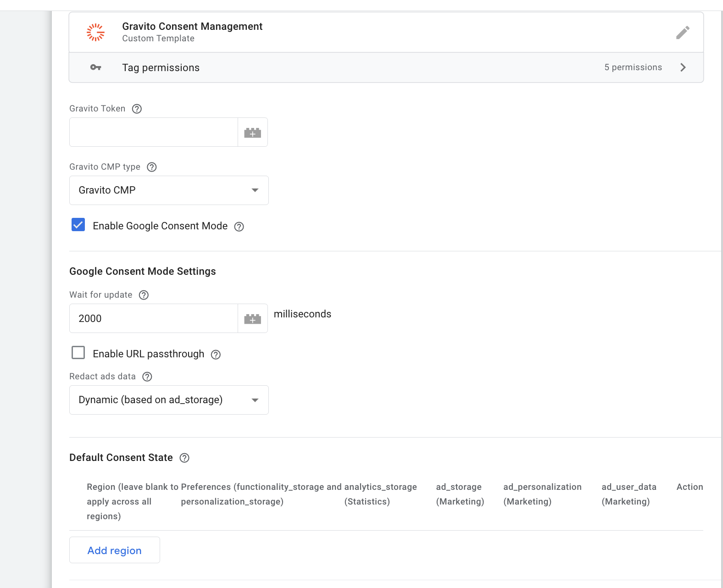723x588 pixels.
Task: Click the Gravito Consent Management title
Action: pos(192,27)
